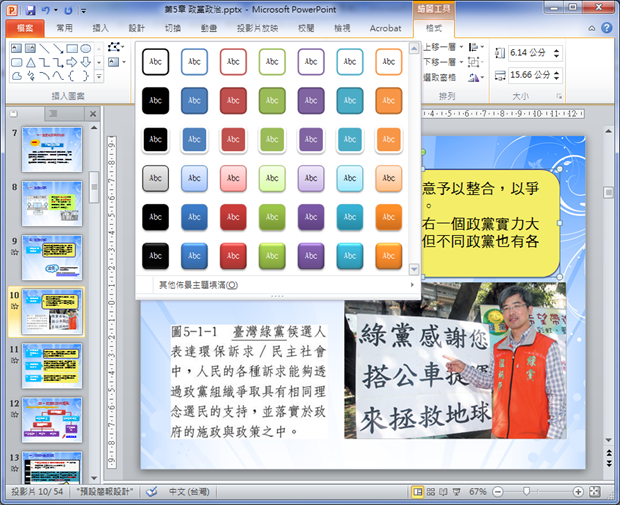The height and width of the screenshot is (505, 620).
Task: Open the 格式 drawing tools tab
Action: click(434, 29)
